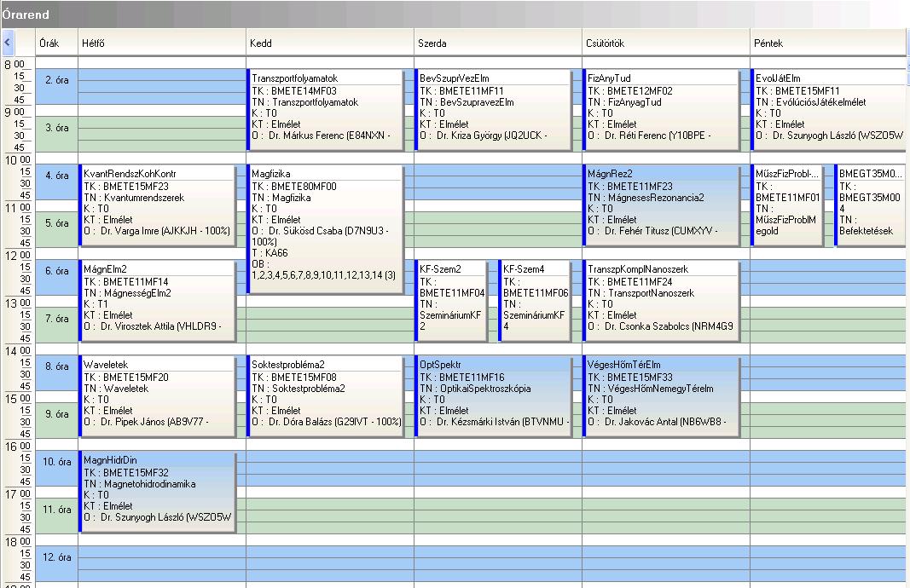The image size is (910, 588).
Task: Open the Magfizika course block
Action: tap(326, 229)
